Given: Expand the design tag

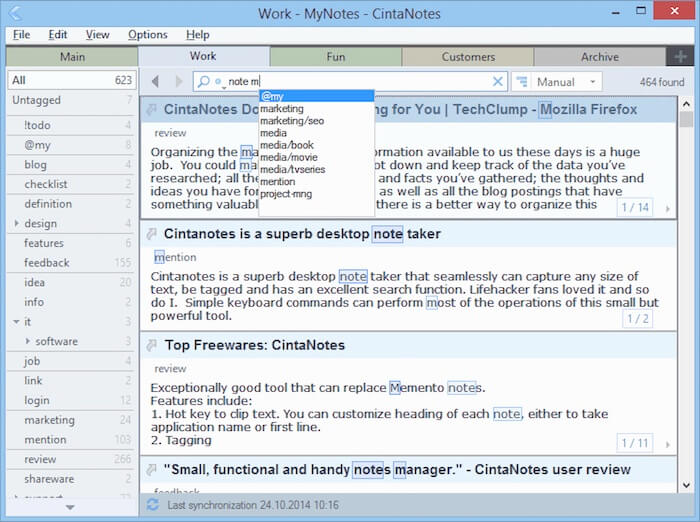Looking at the screenshot, I should (17, 223).
